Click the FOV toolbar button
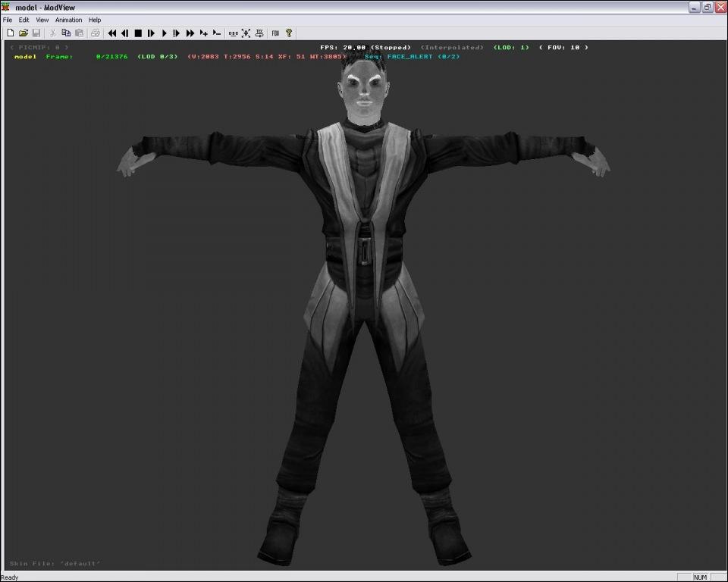728x582 pixels. tap(275, 33)
